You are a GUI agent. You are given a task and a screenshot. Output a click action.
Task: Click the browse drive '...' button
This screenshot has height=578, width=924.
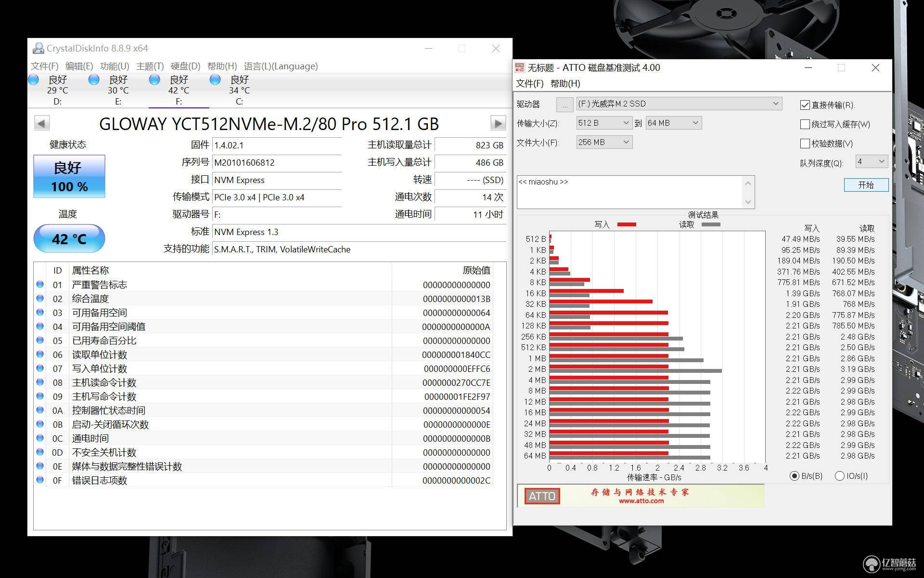[x=565, y=104]
